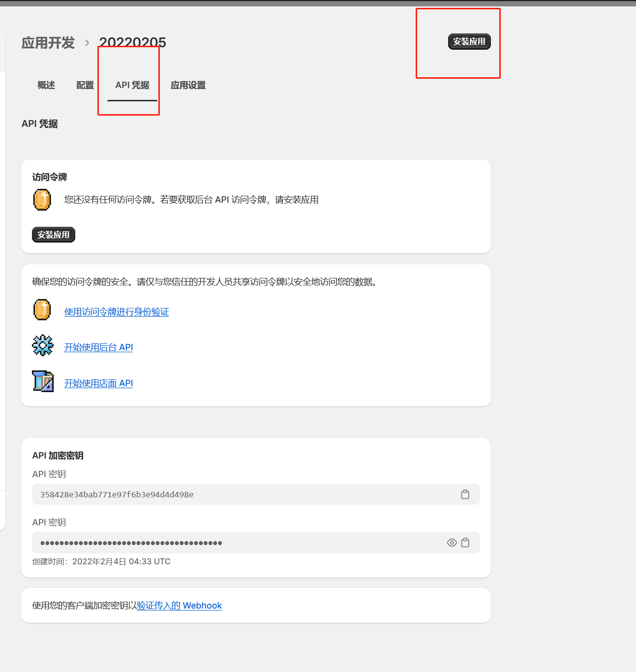The image size is (636, 672).
Task: Click the page title 20220205
Action: point(133,43)
